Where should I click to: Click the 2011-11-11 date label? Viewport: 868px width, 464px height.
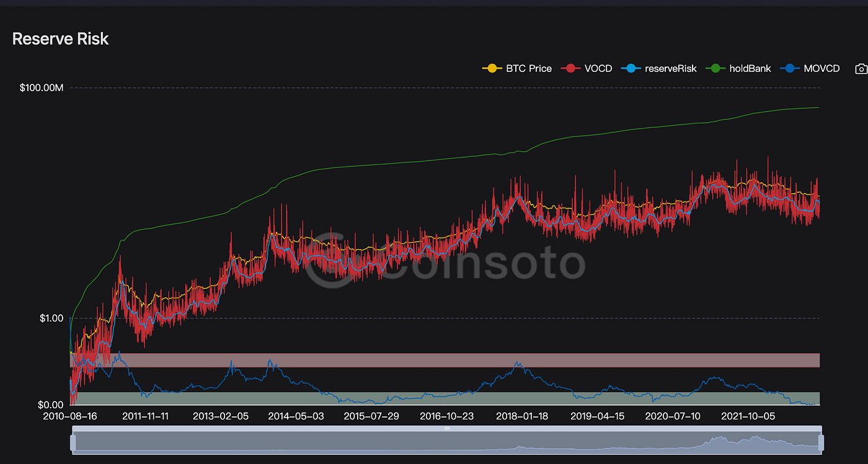point(145,416)
